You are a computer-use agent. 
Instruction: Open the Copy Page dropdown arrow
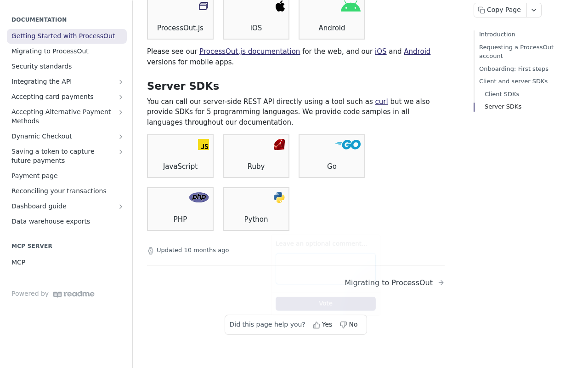coord(534,10)
